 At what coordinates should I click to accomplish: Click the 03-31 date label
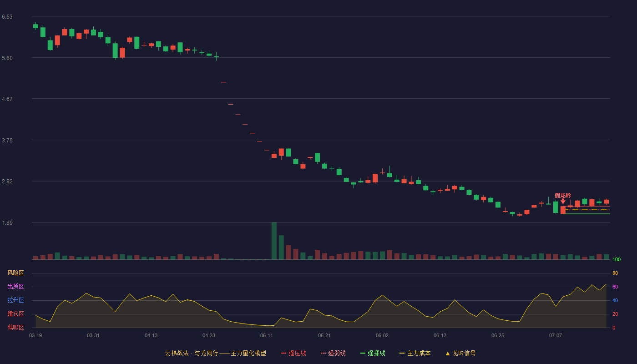tap(93, 335)
